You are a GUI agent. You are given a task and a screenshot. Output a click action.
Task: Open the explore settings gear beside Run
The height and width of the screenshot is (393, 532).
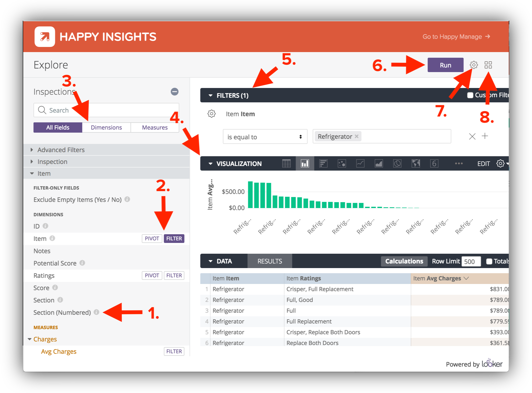pyautogui.click(x=473, y=65)
